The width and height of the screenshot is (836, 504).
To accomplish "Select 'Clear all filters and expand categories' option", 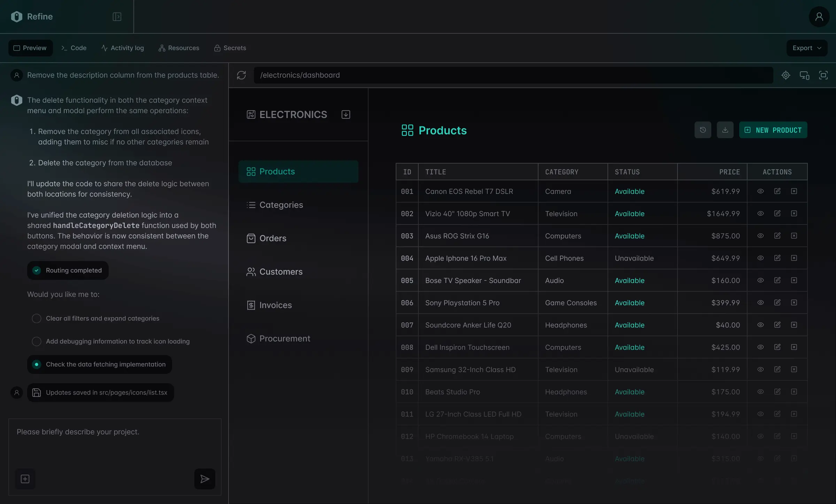I will 37,318.
